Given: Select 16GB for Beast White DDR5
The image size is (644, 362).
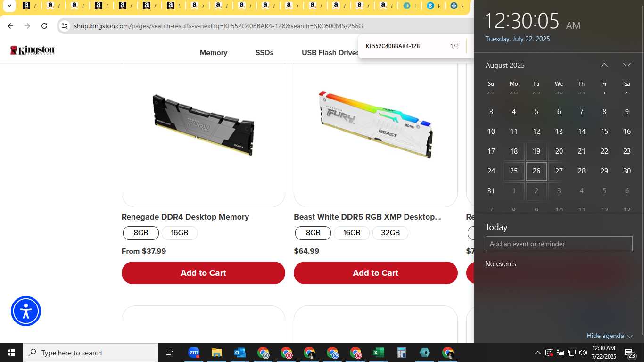Looking at the screenshot, I should pyautogui.click(x=352, y=233).
